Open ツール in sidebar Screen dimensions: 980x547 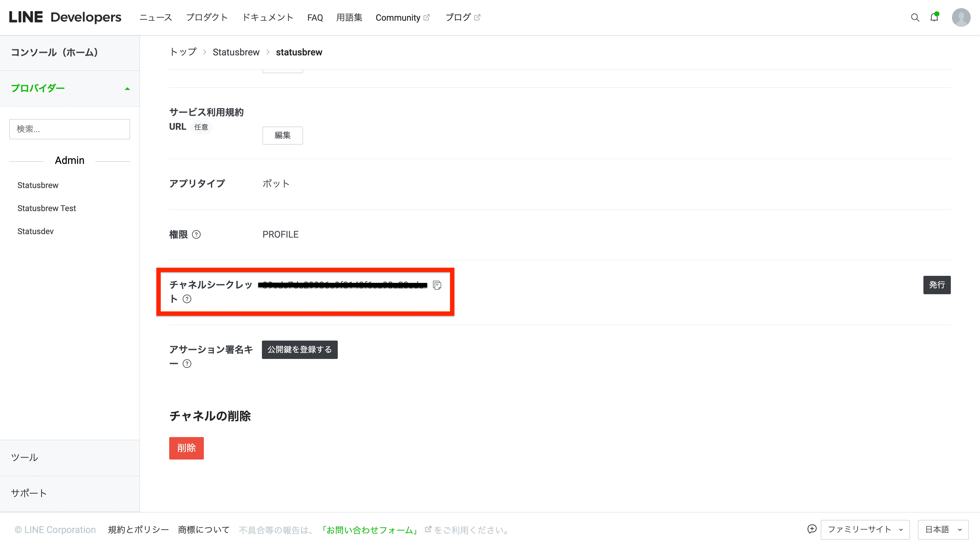[70, 457]
